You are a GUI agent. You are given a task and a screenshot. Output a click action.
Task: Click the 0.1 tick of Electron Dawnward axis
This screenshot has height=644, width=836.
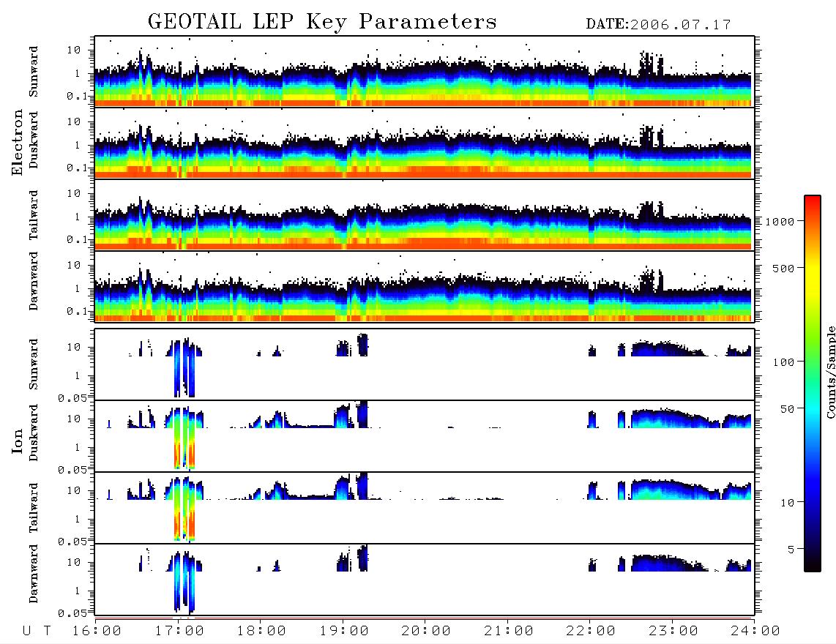point(78,311)
